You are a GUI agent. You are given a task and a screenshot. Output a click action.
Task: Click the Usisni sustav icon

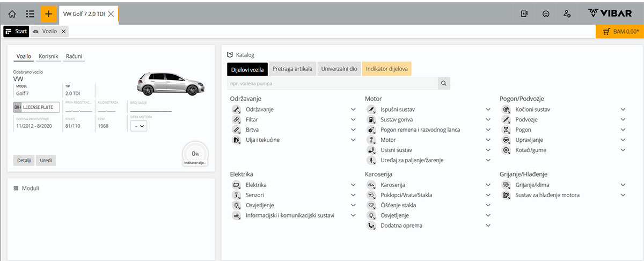(x=370, y=150)
